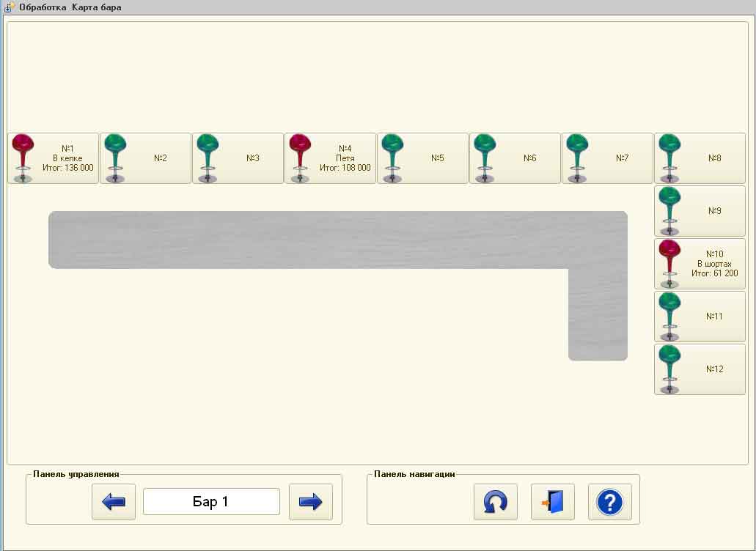Open seat №5 tile

422,158
